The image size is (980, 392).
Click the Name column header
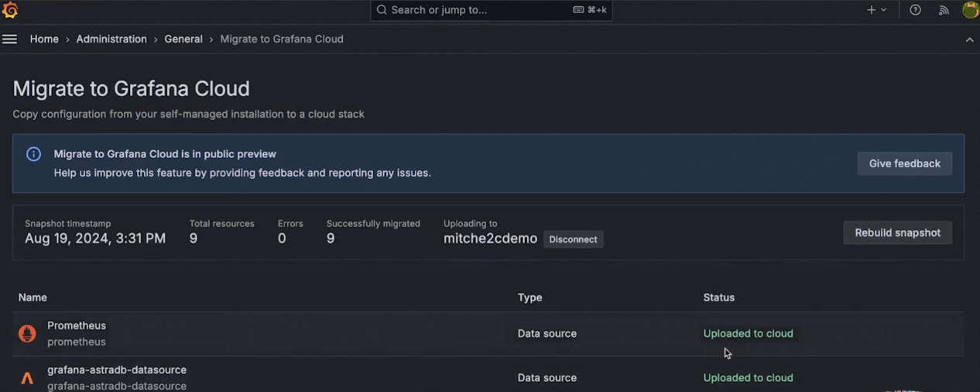pos(33,297)
